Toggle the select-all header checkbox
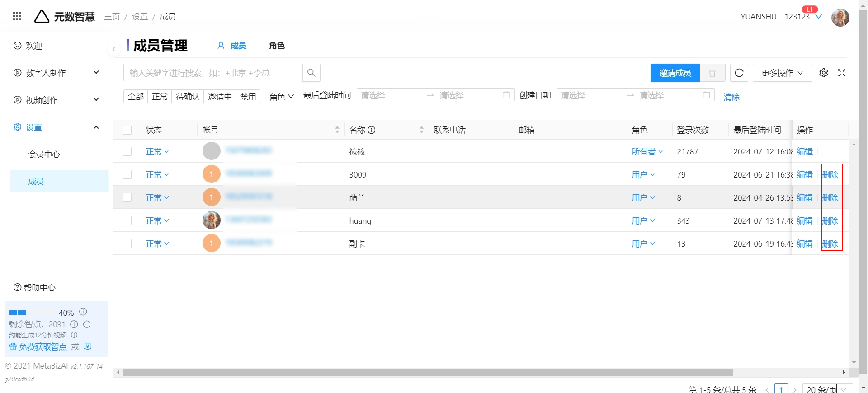 click(x=127, y=130)
